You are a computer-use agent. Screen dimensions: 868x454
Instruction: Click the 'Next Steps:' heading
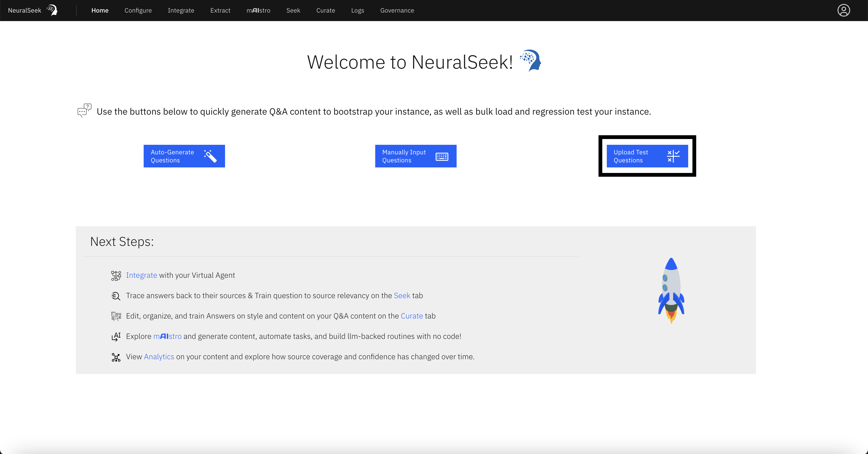pyautogui.click(x=122, y=242)
